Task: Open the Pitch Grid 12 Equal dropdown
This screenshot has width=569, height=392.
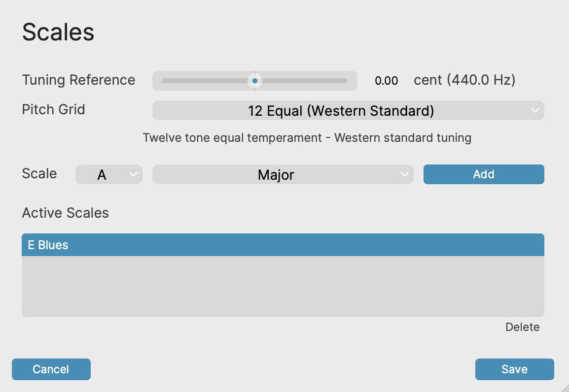Action: tap(341, 111)
